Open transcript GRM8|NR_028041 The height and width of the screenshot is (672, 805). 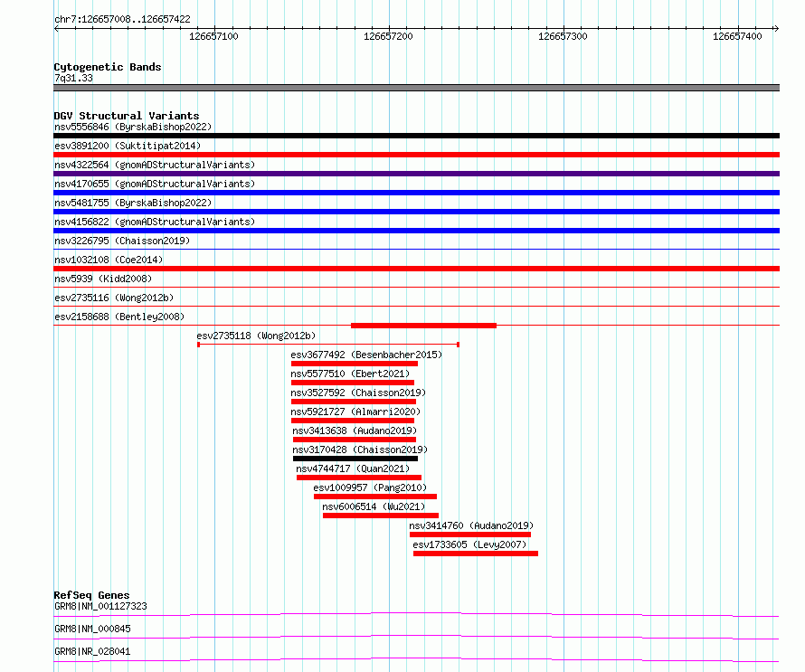coord(92,651)
